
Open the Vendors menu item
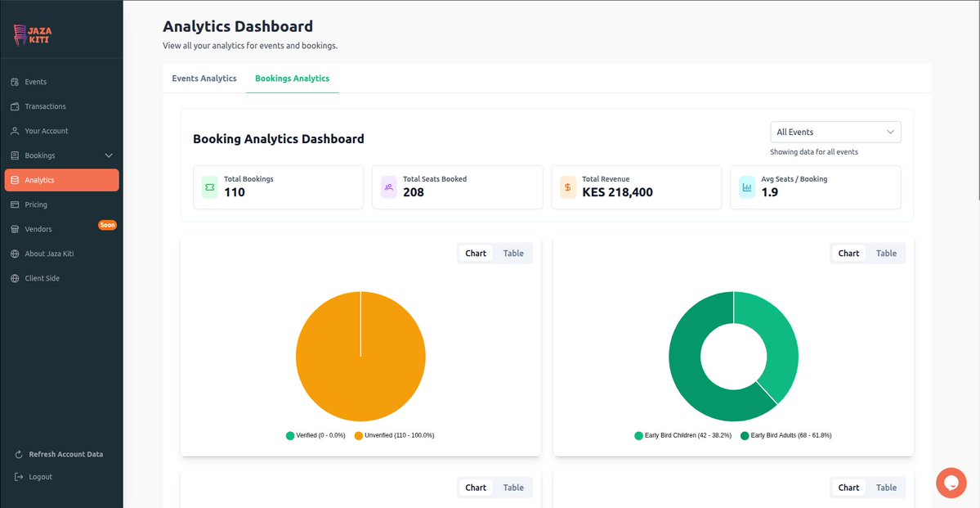tap(61, 229)
